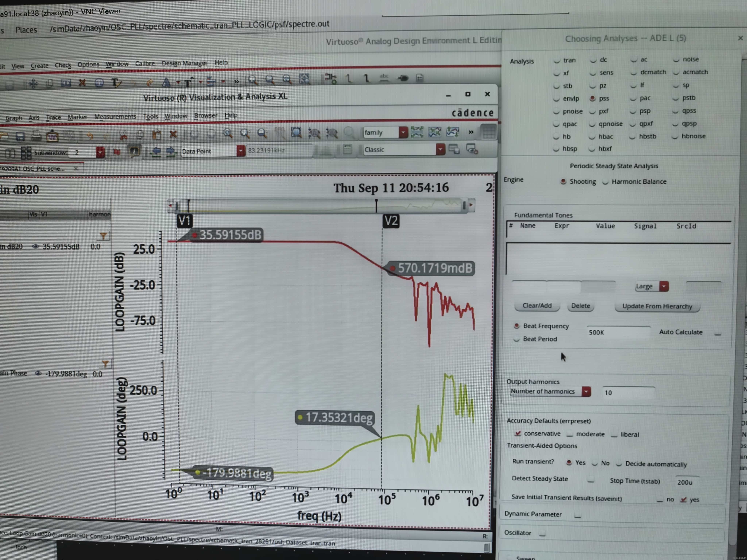Open the family dropdown
The height and width of the screenshot is (560, 747).
403,132
